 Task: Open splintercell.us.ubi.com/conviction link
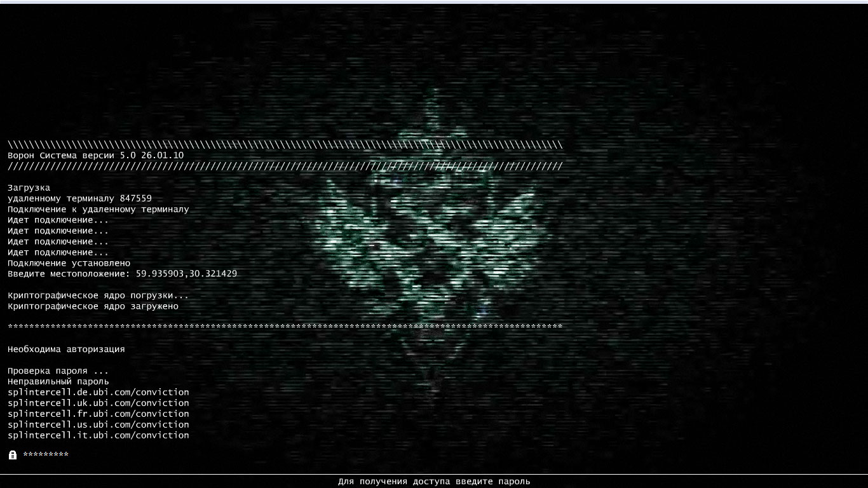(x=98, y=424)
